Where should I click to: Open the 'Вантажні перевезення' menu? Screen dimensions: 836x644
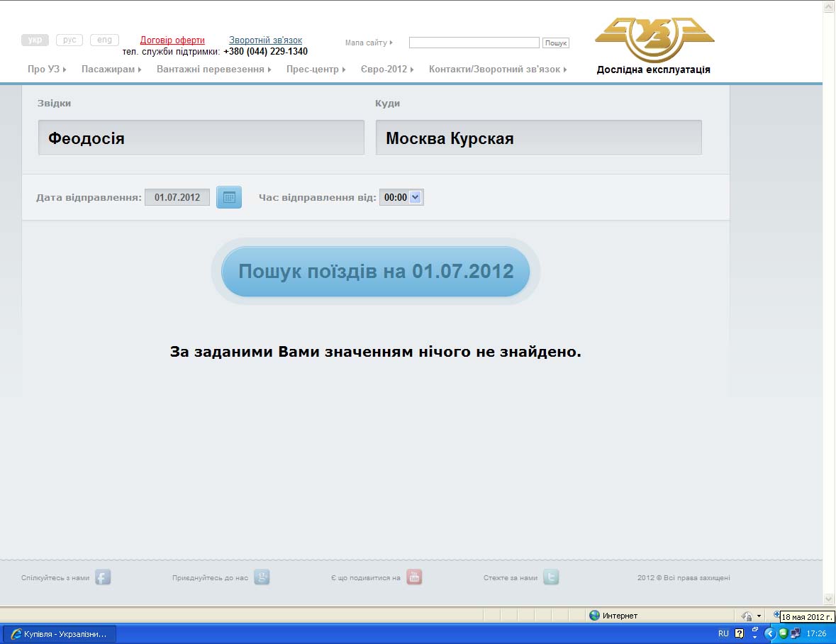pos(213,70)
